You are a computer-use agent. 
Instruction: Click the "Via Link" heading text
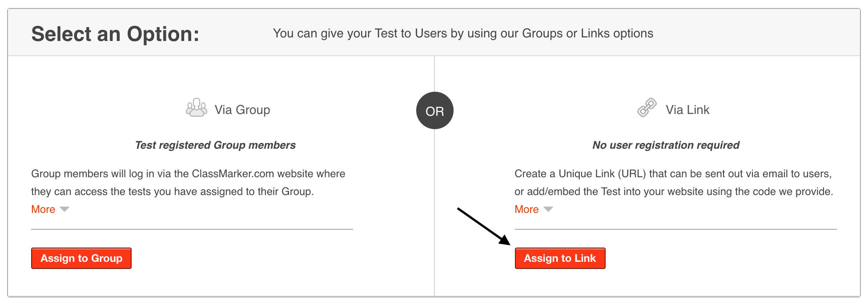687,110
